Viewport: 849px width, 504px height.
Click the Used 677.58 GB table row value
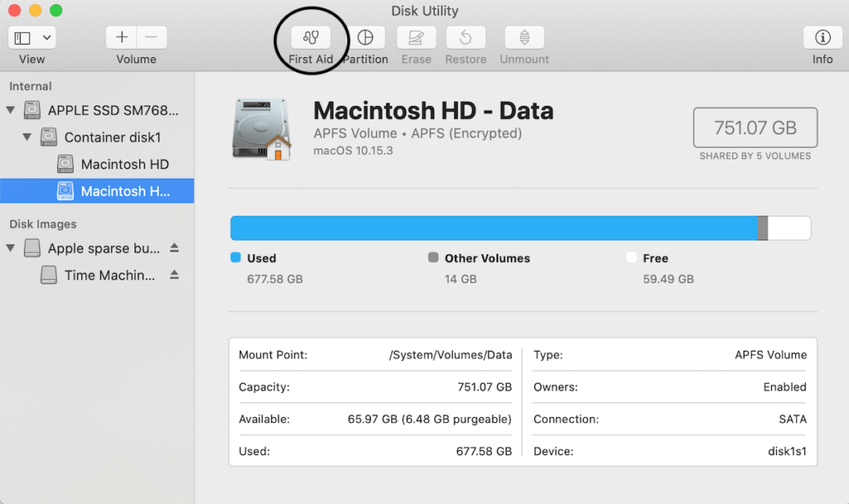click(x=484, y=452)
